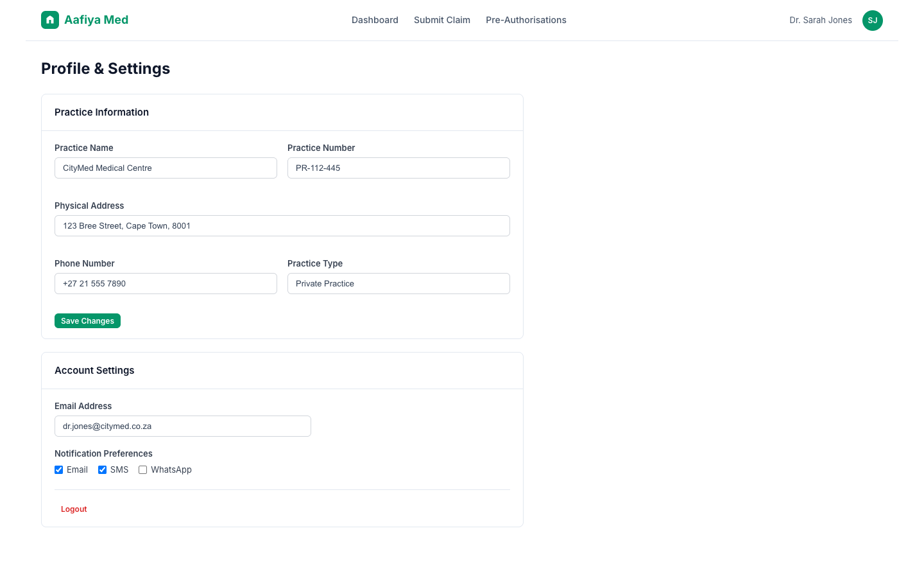924x578 pixels.
Task: Open the SJ user avatar
Action: pyautogui.click(x=873, y=21)
